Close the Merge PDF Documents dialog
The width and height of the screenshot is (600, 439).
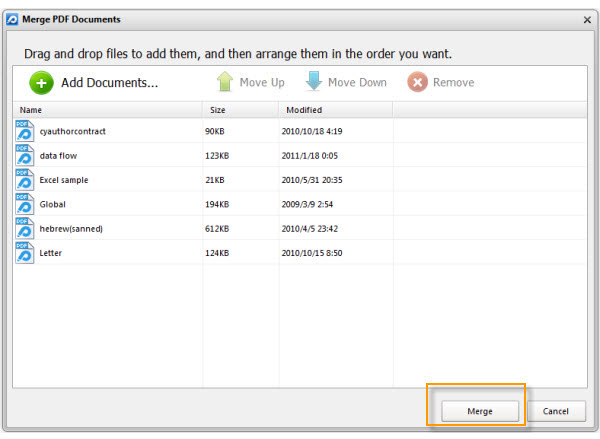[587, 20]
